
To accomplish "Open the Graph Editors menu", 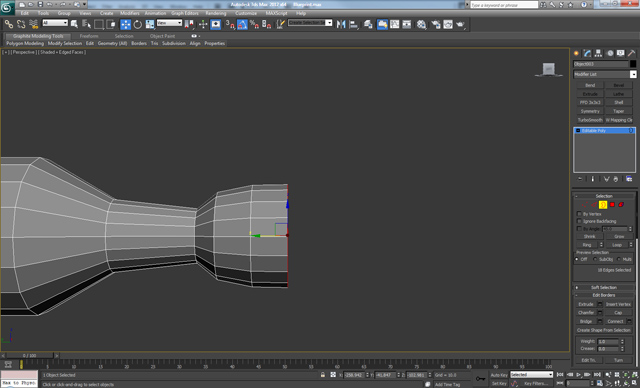I will tap(184, 13).
